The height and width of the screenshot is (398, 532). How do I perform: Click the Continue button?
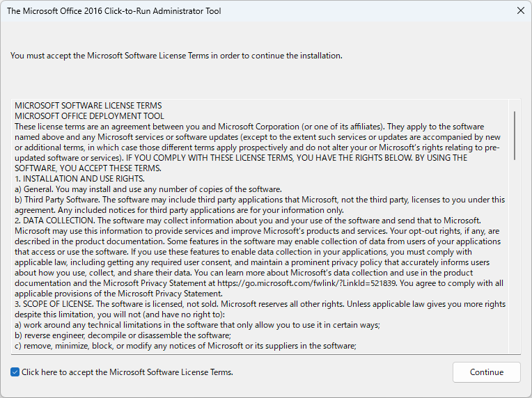click(486, 372)
